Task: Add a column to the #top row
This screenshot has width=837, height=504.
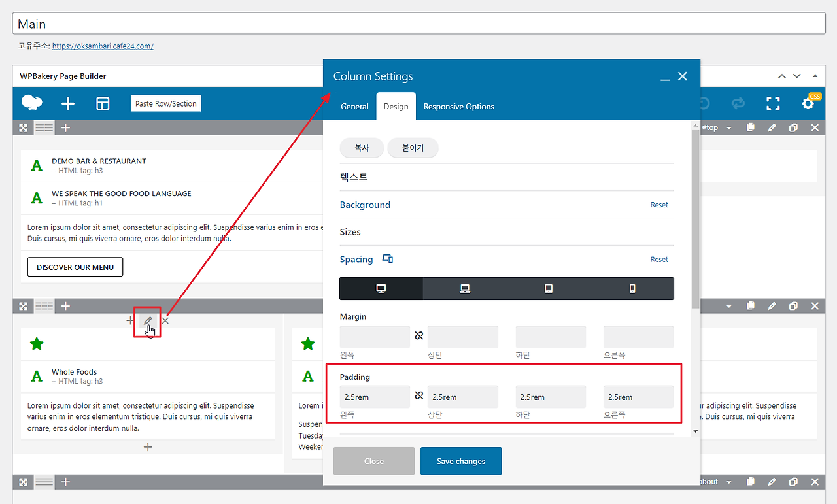Action: 65,127
